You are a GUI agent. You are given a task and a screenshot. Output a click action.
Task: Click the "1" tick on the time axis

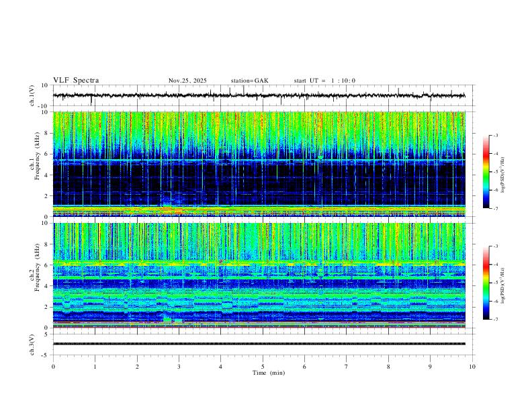click(x=95, y=367)
